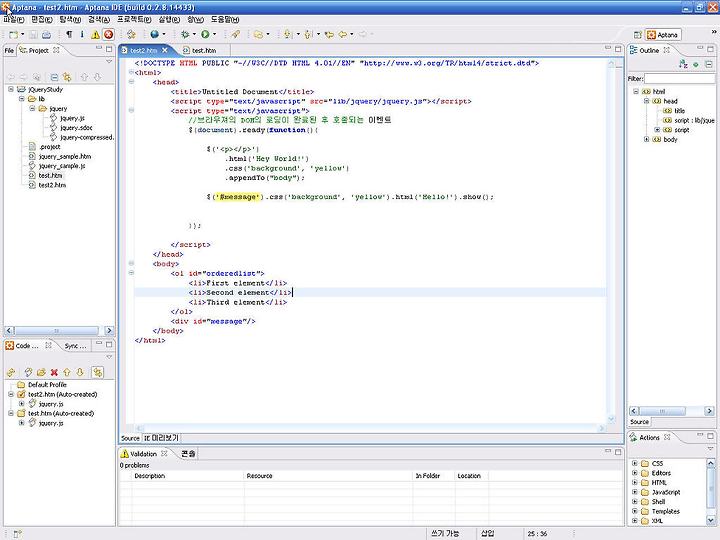
Task: Click the globe web browser toolbar icon
Action: click(155, 34)
